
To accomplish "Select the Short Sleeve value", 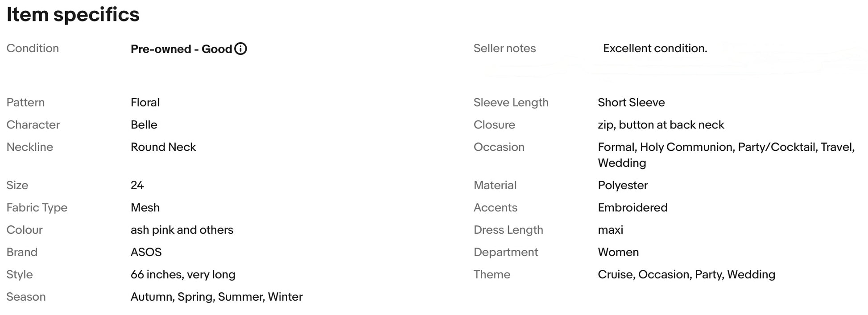I will (x=631, y=102).
